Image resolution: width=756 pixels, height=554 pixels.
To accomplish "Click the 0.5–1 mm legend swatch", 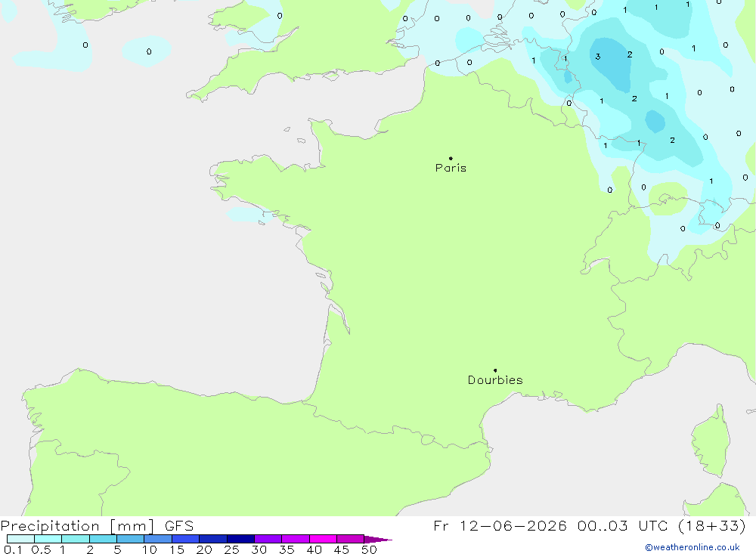I will [48, 539].
